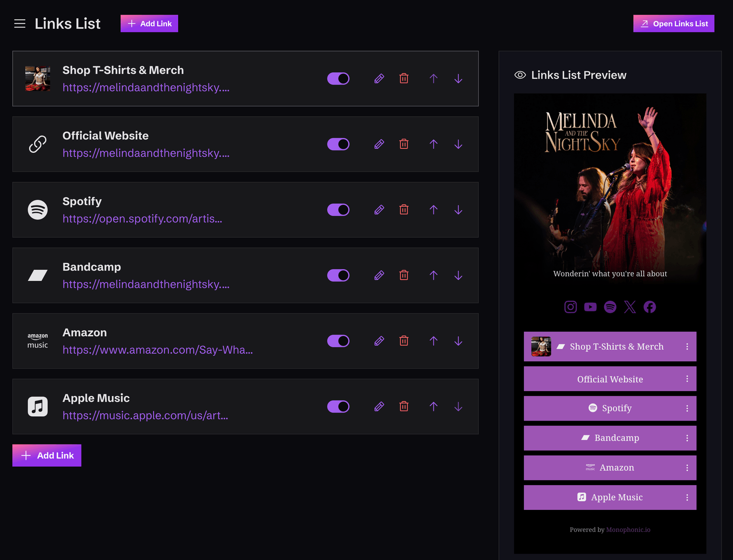Click the Shop T-Shirts row thumbnail image
Screen dimensions: 733x560
tap(38, 79)
